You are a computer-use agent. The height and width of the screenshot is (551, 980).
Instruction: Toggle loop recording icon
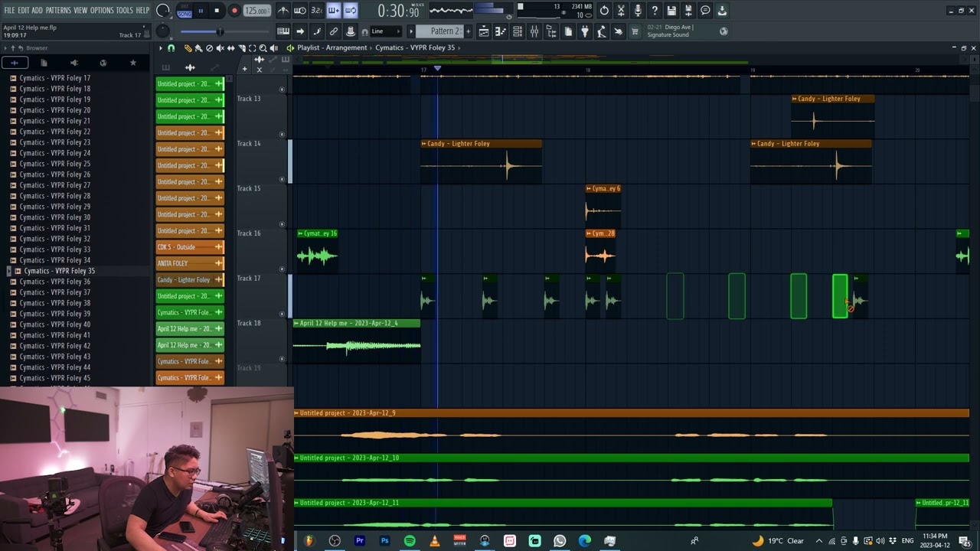[351, 11]
